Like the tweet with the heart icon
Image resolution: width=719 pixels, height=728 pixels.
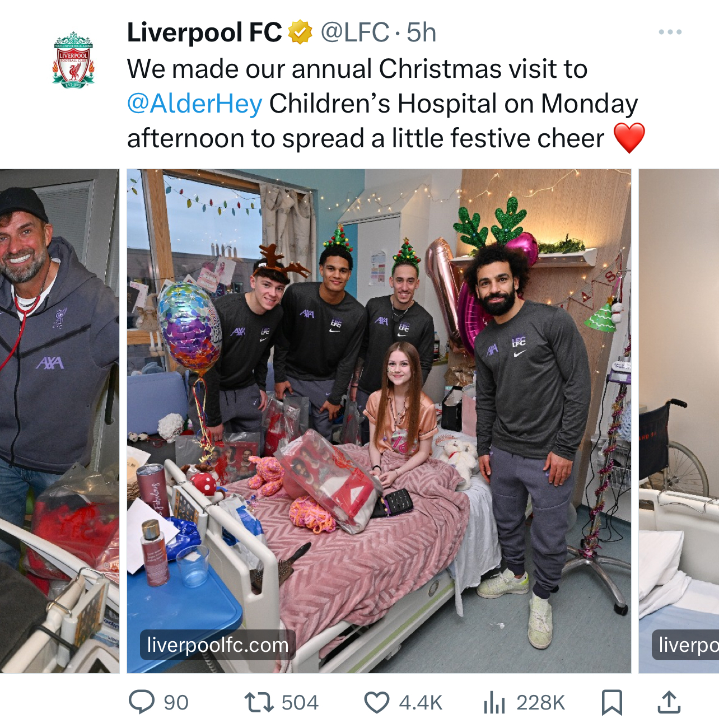click(377, 702)
